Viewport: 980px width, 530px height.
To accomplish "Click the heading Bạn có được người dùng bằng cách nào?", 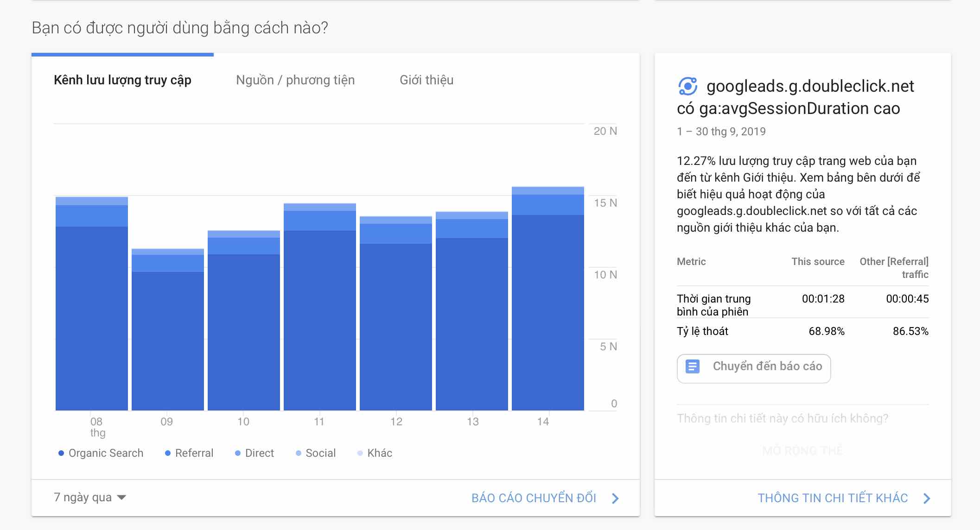I will [x=180, y=28].
